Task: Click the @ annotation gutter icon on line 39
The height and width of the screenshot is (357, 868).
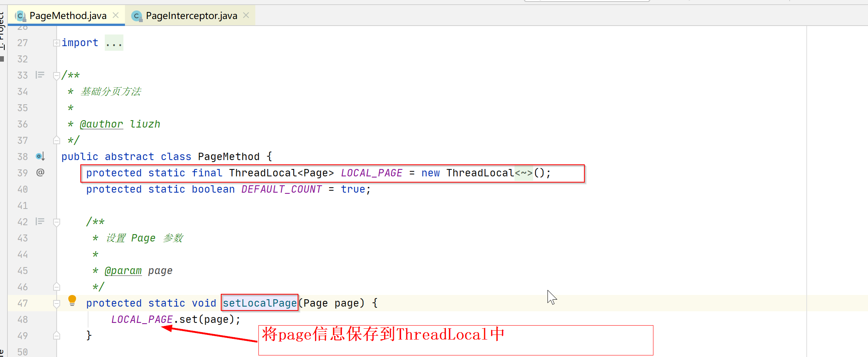Action: pos(40,172)
